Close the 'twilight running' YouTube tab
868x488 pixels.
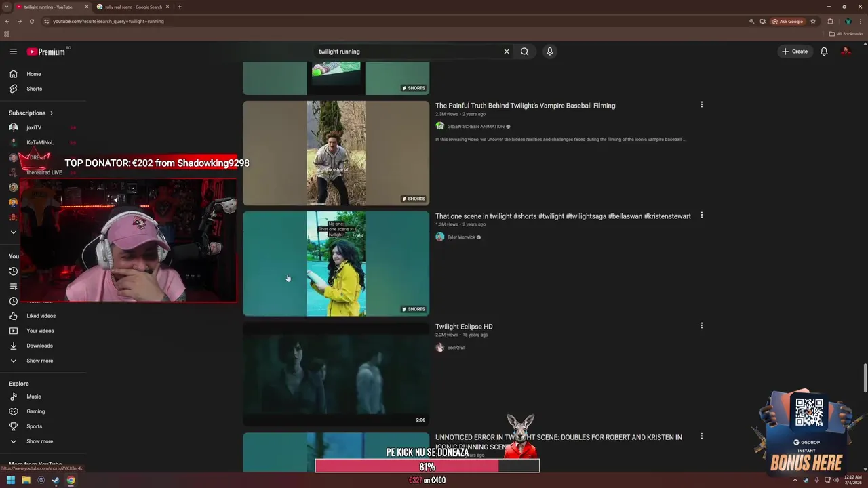(87, 7)
